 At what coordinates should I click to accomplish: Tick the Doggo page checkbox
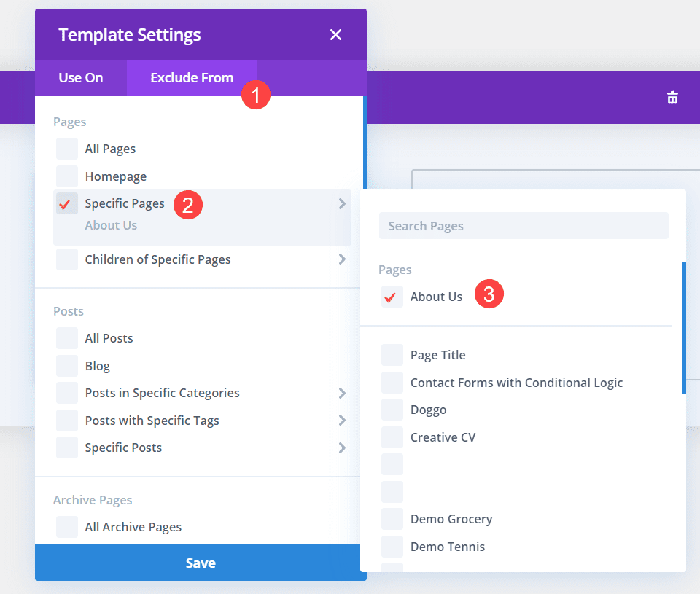pos(392,410)
